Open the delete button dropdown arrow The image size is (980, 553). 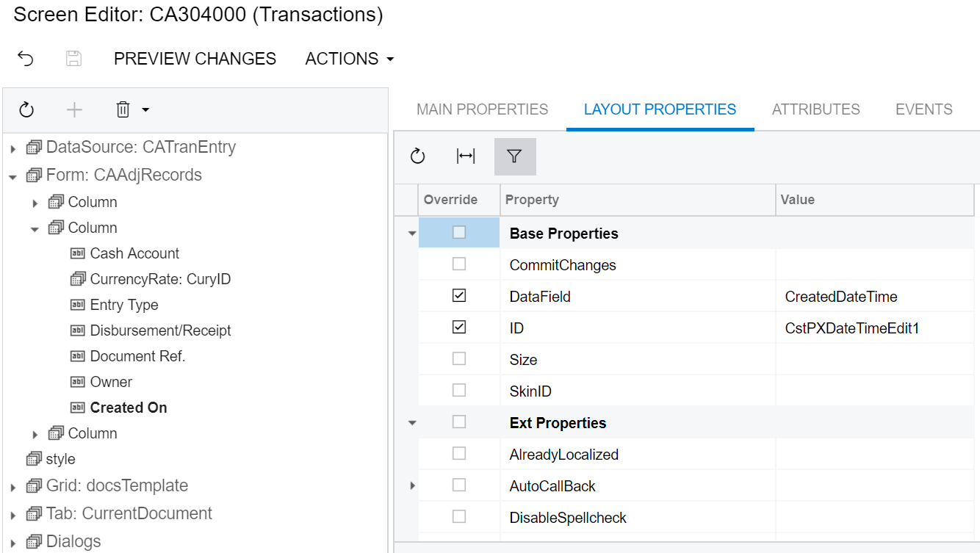pyautogui.click(x=145, y=110)
